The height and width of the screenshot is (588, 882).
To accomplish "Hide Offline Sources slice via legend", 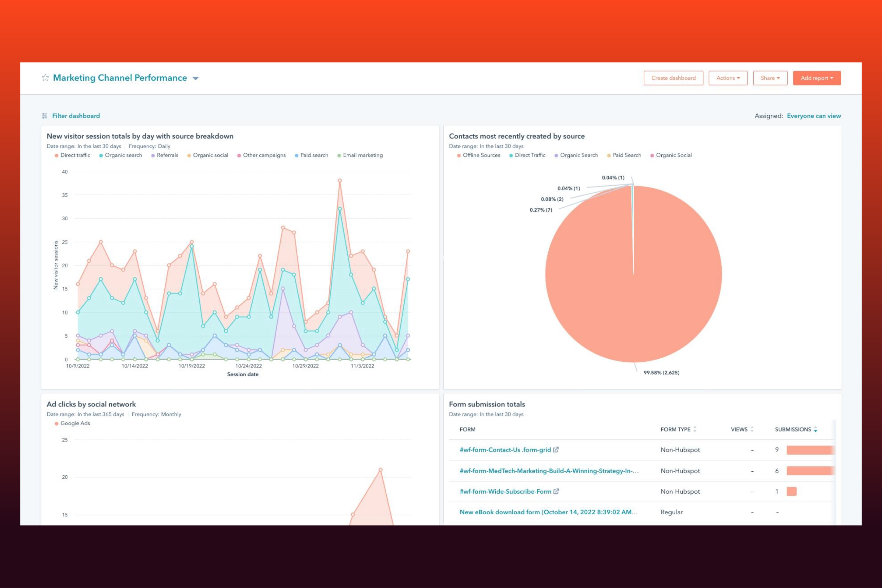I will click(479, 155).
